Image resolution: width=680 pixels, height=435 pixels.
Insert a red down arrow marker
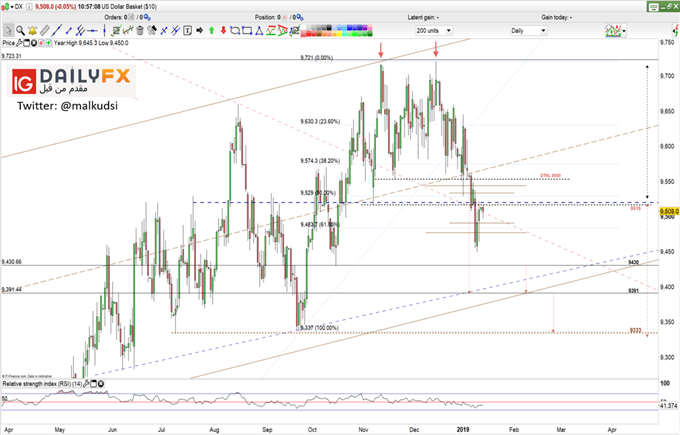point(223,30)
